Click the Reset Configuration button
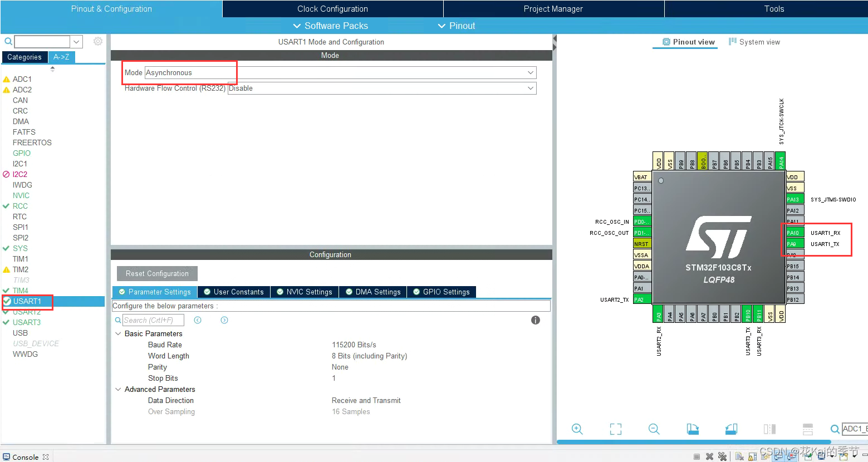Image resolution: width=868 pixels, height=462 pixels. (157, 273)
